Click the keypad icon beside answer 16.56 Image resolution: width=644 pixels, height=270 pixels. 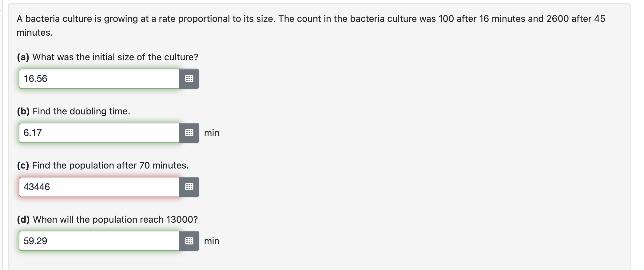190,79
